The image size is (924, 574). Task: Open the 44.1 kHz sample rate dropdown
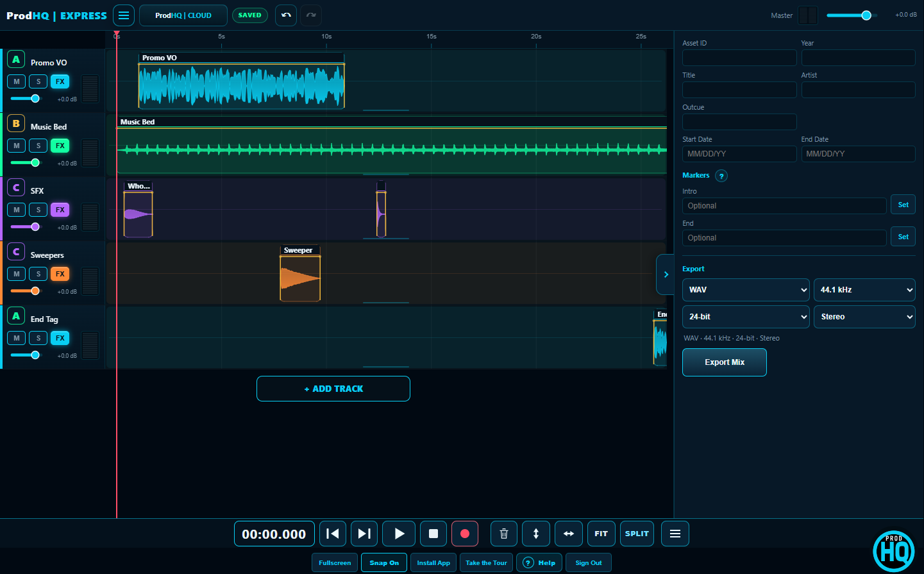[864, 290]
